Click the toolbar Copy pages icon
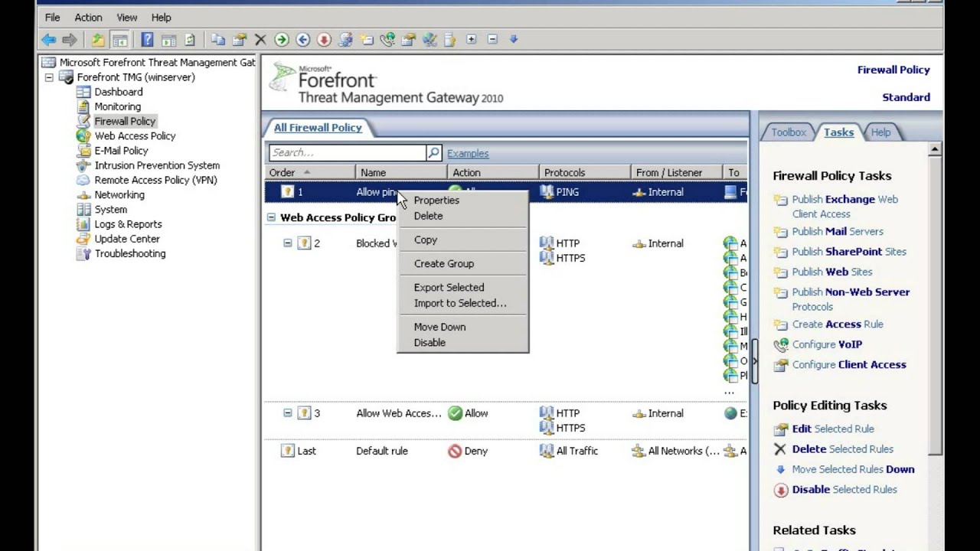This screenshot has width=980, height=551. [218, 40]
